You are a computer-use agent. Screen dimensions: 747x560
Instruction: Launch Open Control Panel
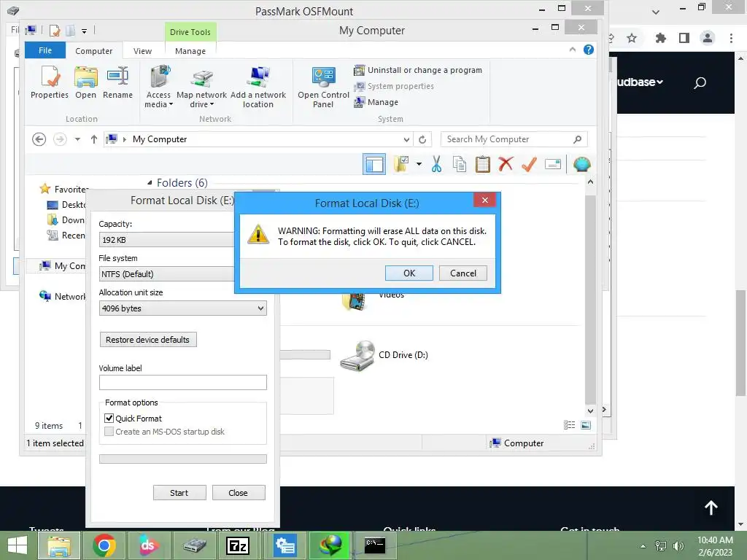click(x=323, y=87)
